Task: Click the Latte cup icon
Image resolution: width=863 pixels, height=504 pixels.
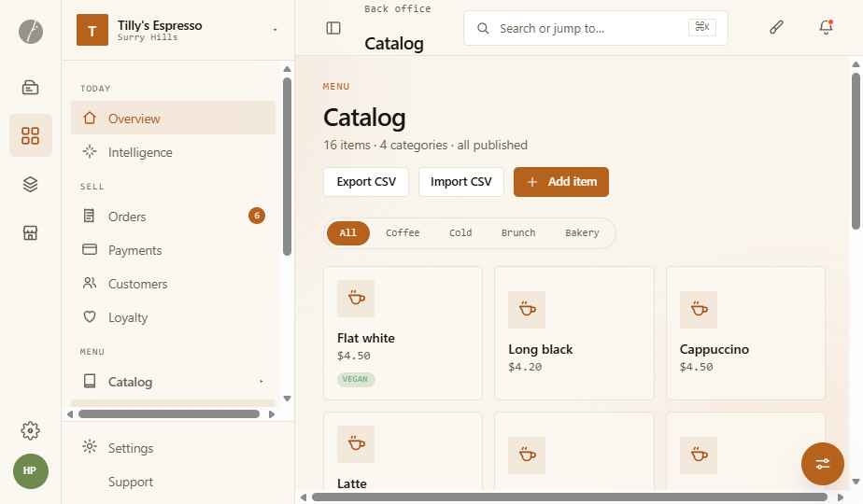Action: [356, 444]
